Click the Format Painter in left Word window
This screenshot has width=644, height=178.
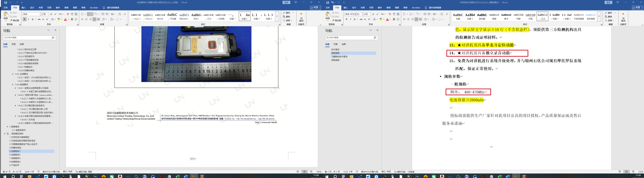[x=14, y=20]
